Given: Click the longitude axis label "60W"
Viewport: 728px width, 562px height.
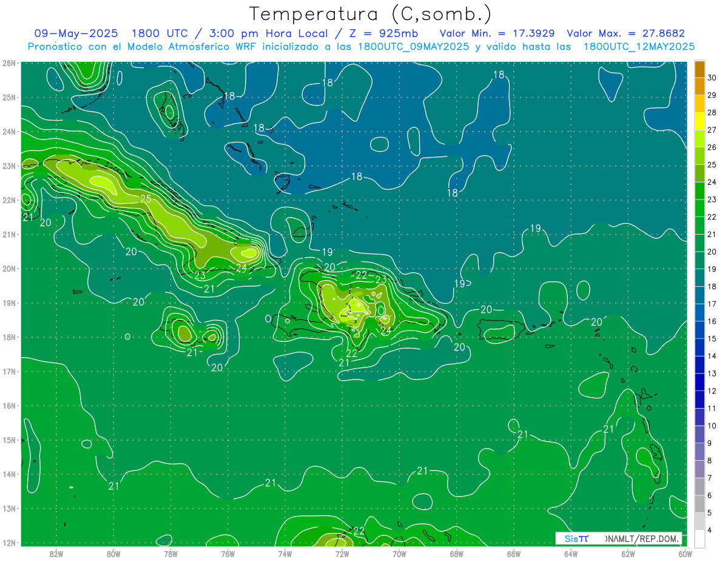Looking at the screenshot, I should [685, 553].
